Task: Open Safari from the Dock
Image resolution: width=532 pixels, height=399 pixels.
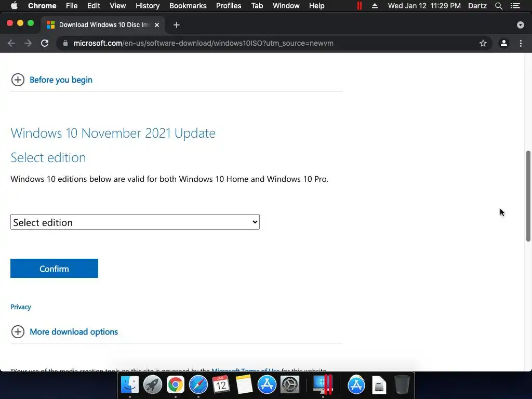Action: coord(198,385)
